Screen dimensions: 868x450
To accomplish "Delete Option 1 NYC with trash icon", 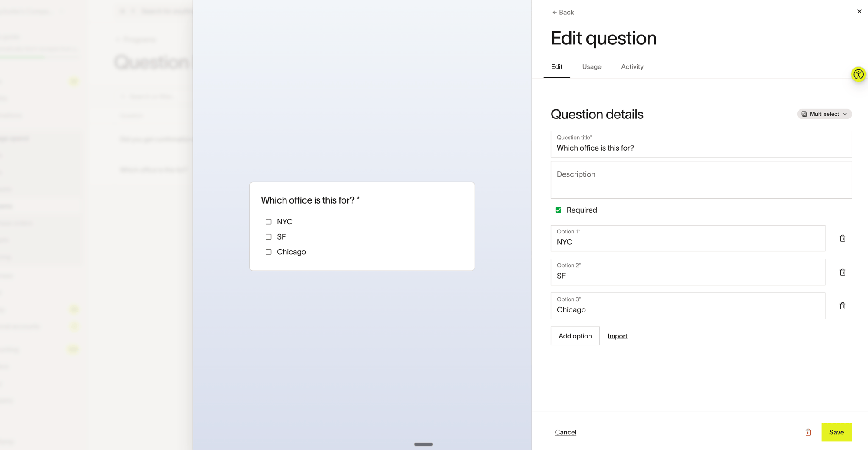I will (x=842, y=238).
